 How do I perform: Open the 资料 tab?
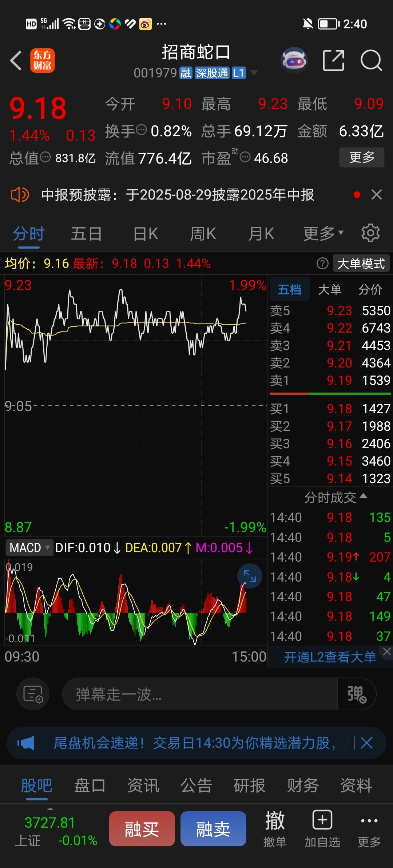click(356, 785)
